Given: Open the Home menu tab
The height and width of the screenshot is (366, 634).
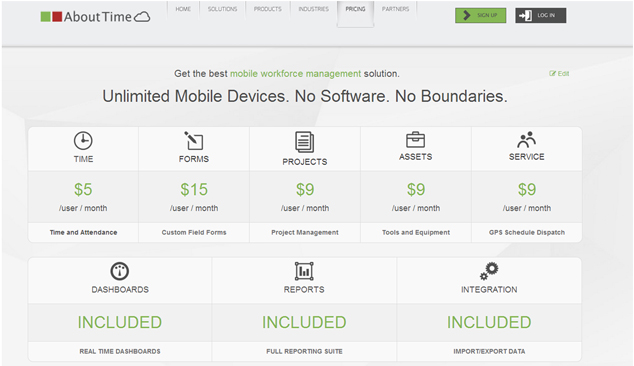Looking at the screenshot, I should 183,9.
